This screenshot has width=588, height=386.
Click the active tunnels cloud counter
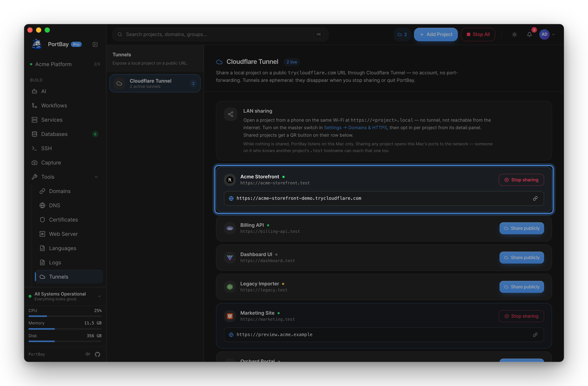402,35
